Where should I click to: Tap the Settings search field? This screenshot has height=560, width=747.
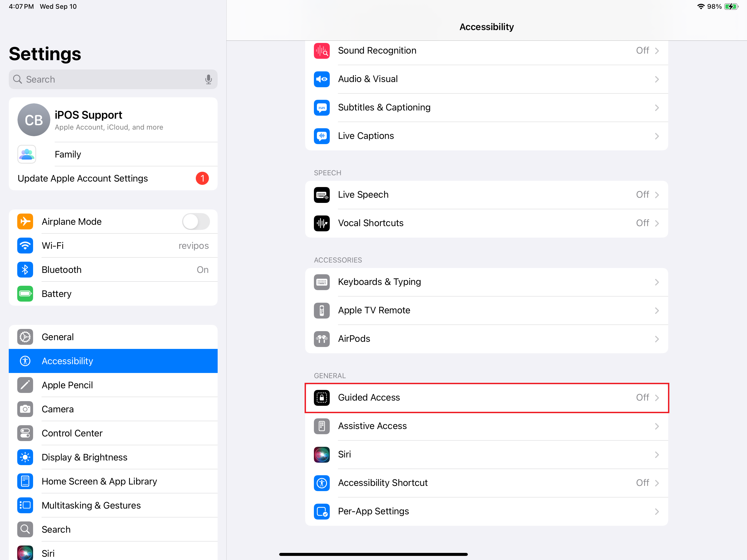pos(113,79)
